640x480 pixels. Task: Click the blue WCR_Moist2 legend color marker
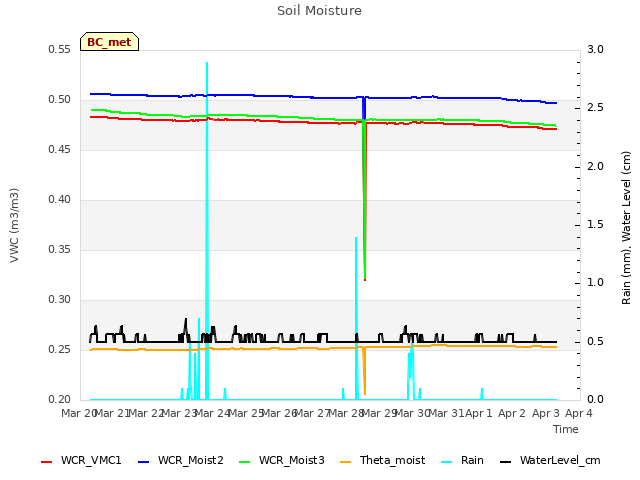144,462
